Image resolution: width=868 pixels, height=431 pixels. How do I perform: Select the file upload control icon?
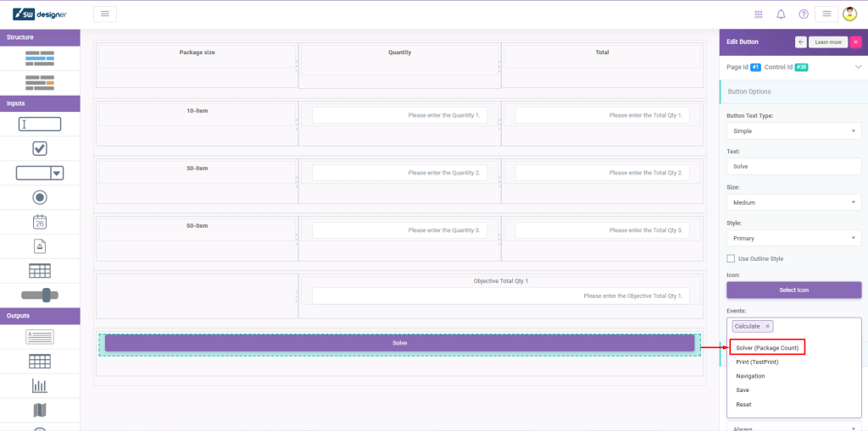pos(40,246)
